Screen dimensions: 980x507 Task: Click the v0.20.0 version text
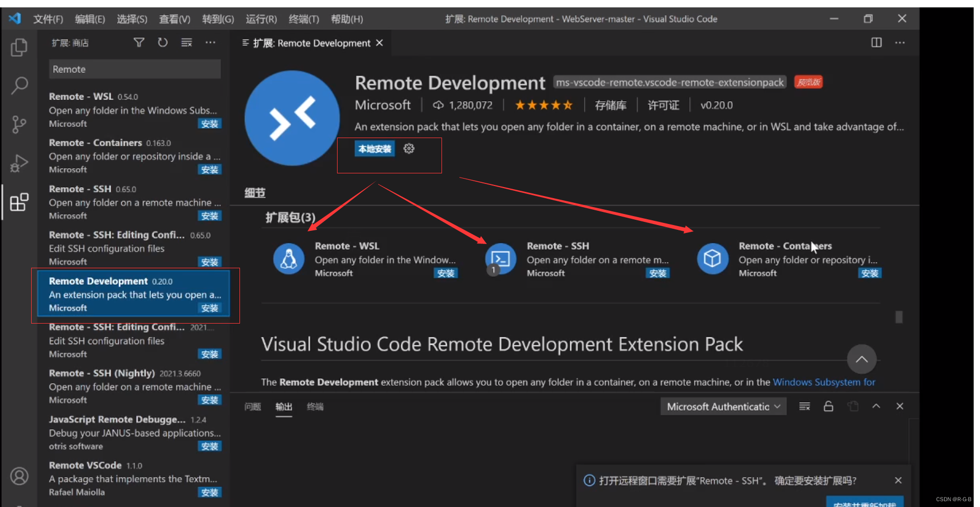point(716,105)
